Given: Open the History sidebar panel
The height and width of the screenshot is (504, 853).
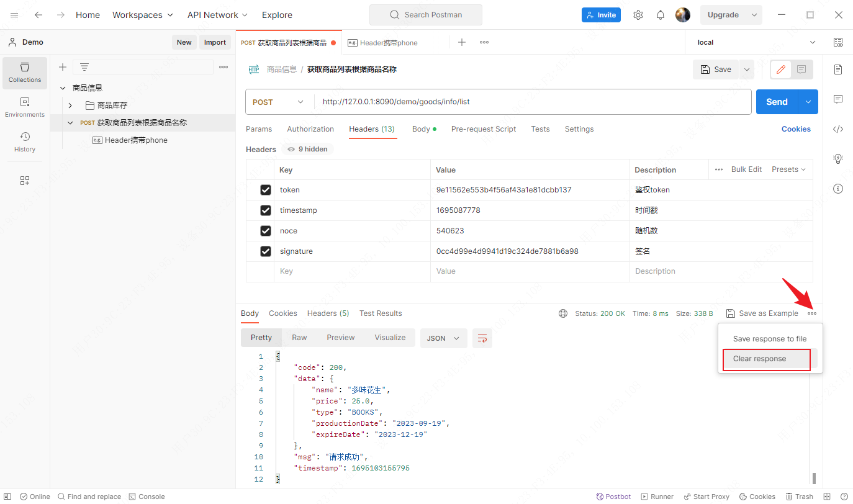Looking at the screenshot, I should pos(25,142).
